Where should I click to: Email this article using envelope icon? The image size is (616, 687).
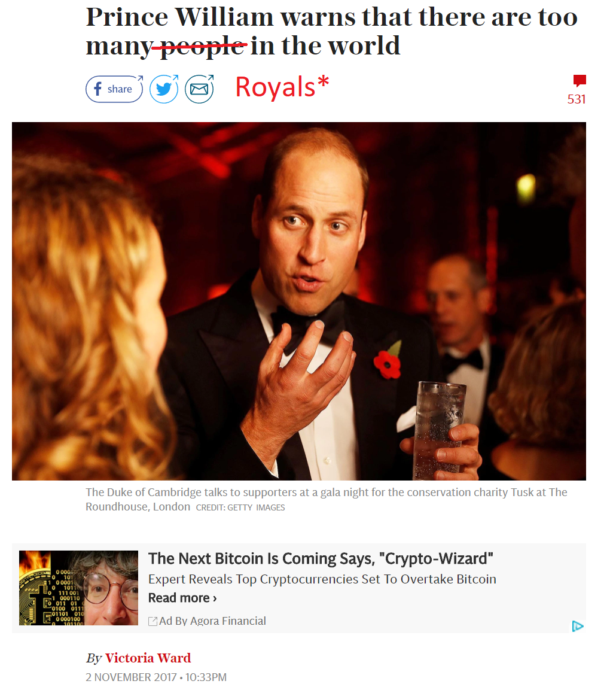click(x=199, y=89)
